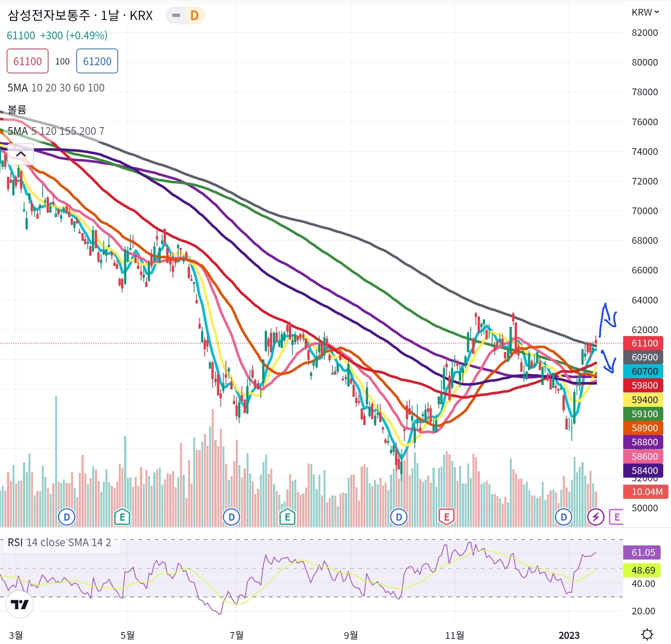Click the 58800 purple MA price label
The height and width of the screenshot is (644, 671).
644,442
